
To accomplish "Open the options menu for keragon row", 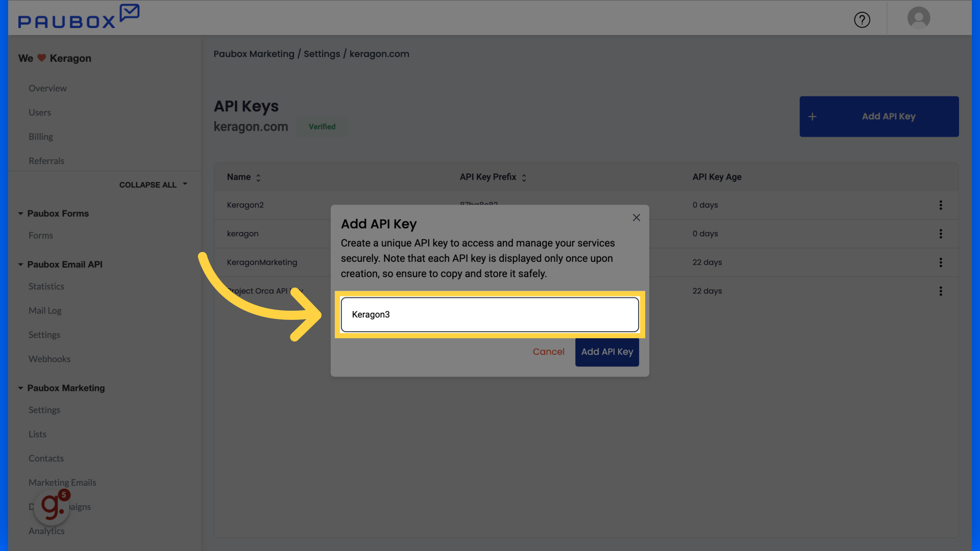I will (x=941, y=234).
